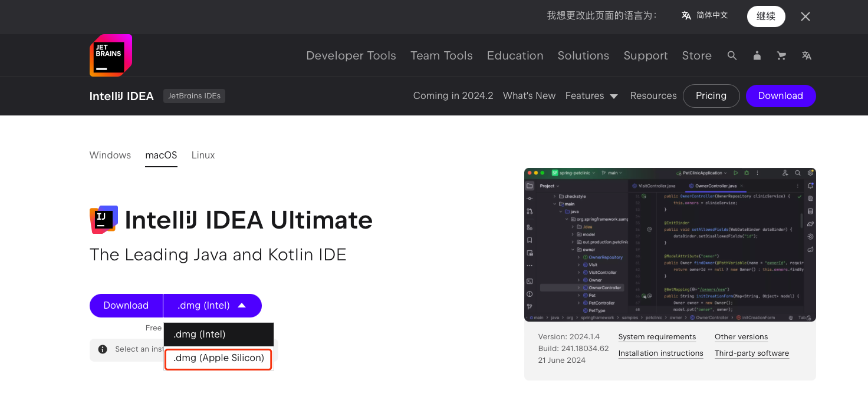This screenshot has width=868, height=397.
Task: Click the 21 June 2024 date
Action: [x=562, y=360]
